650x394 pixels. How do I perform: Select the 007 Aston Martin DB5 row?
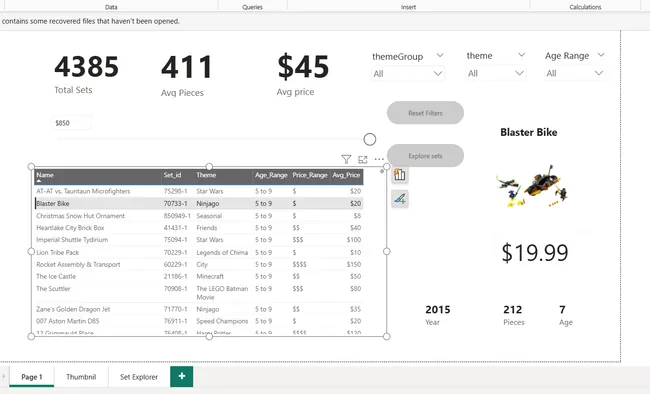tap(199, 321)
